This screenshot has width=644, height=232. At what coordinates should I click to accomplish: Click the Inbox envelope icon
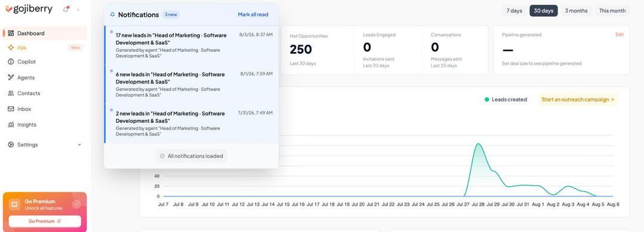pos(11,109)
